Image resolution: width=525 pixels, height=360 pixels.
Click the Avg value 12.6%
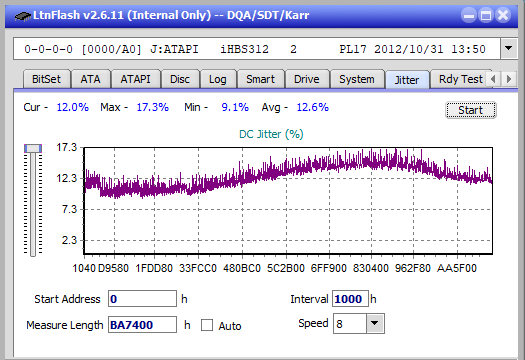click(x=313, y=107)
